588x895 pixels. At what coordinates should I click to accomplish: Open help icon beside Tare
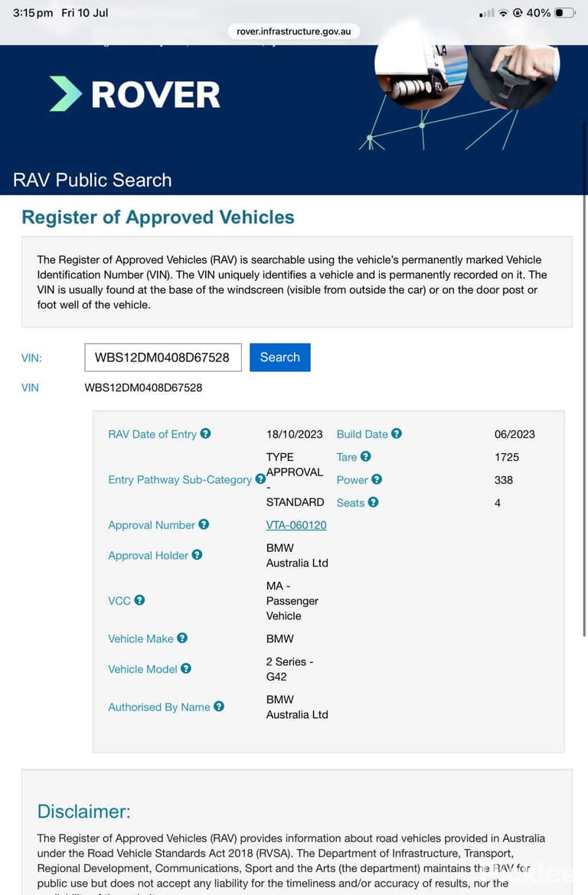pos(366,456)
